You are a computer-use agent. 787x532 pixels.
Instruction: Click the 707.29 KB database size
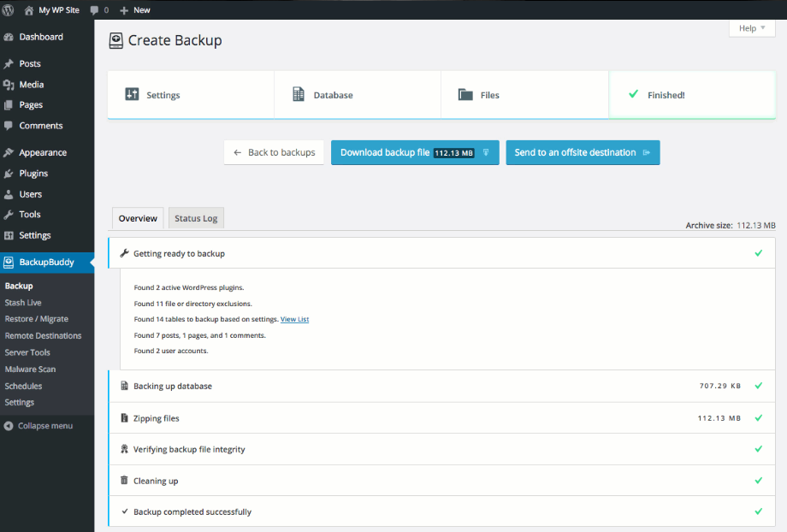(x=720, y=386)
